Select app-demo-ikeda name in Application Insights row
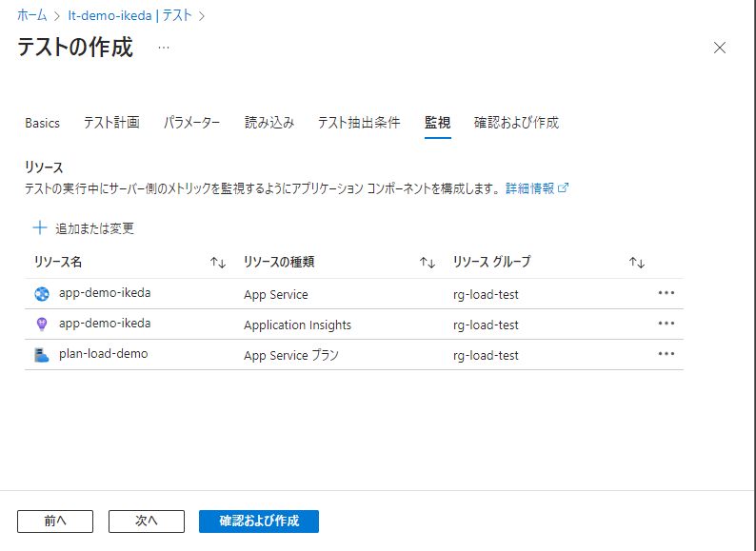756x551 pixels. pos(105,323)
